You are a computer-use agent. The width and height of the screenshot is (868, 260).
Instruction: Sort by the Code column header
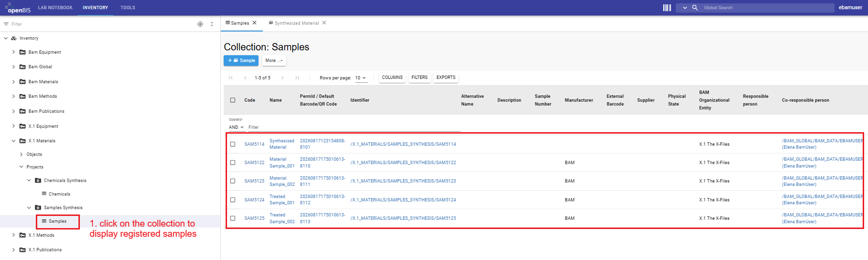[x=250, y=100]
